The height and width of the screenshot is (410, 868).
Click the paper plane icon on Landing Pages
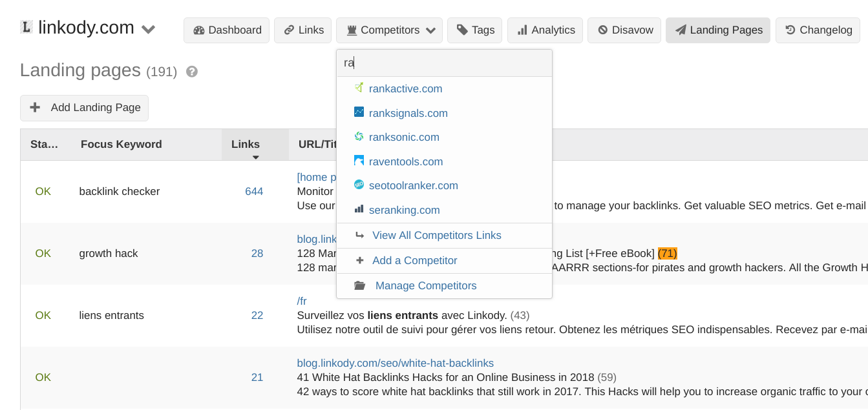tap(681, 30)
